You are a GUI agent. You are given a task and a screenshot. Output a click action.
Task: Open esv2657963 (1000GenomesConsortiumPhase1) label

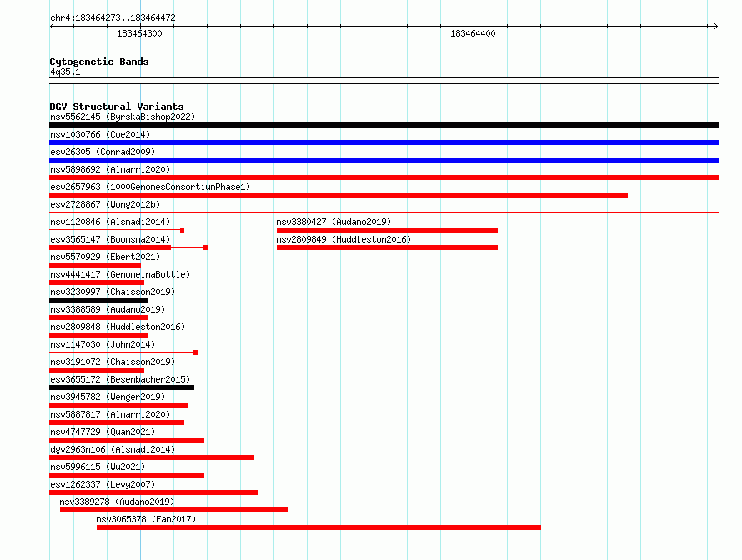click(150, 187)
